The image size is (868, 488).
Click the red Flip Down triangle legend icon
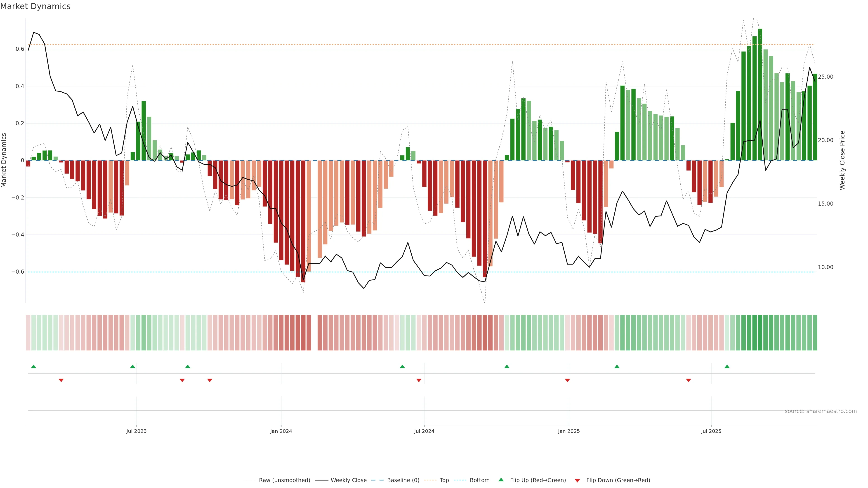(577, 481)
